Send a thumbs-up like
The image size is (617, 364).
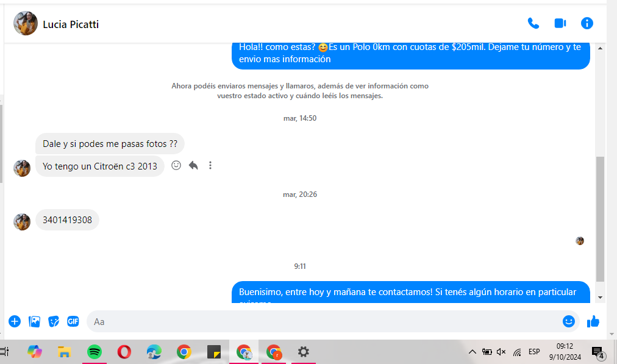[x=593, y=321]
